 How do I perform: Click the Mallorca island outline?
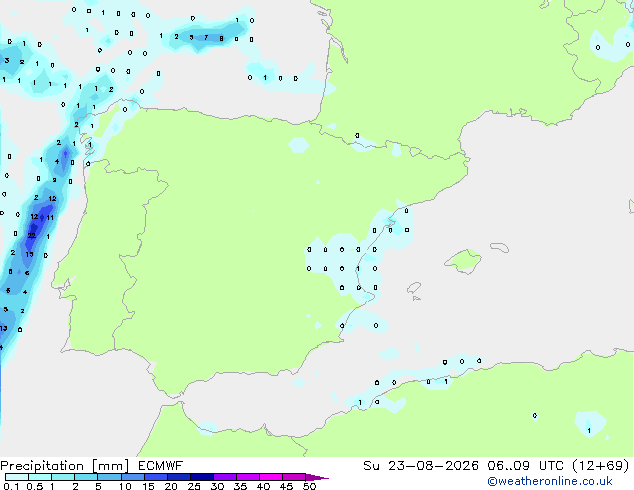point(463,262)
